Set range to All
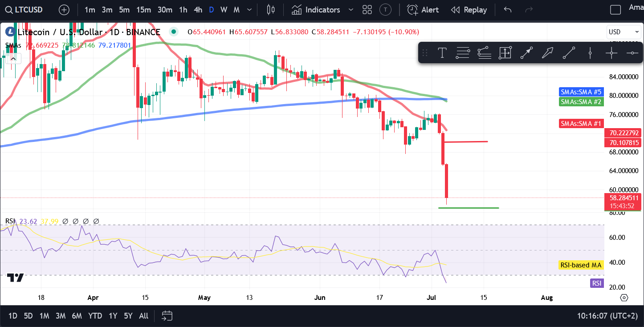644x327 pixels. (x=143, y=316)
